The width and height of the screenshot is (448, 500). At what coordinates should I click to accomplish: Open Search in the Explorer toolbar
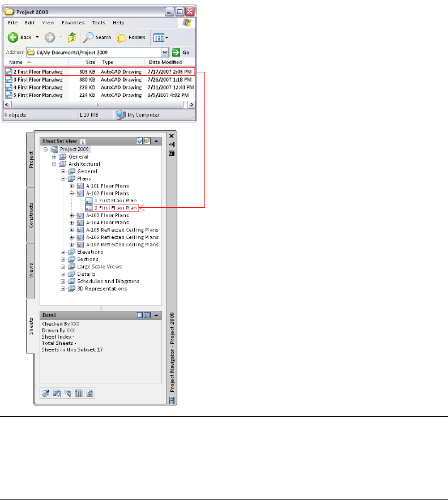coord(97,37)
